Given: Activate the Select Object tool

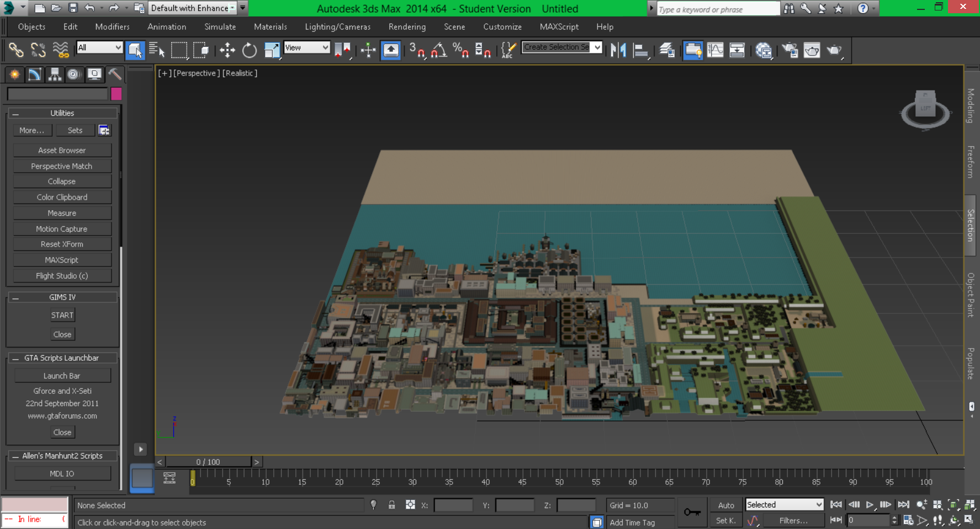Looking at the screenshot, I should pos(135,50).
